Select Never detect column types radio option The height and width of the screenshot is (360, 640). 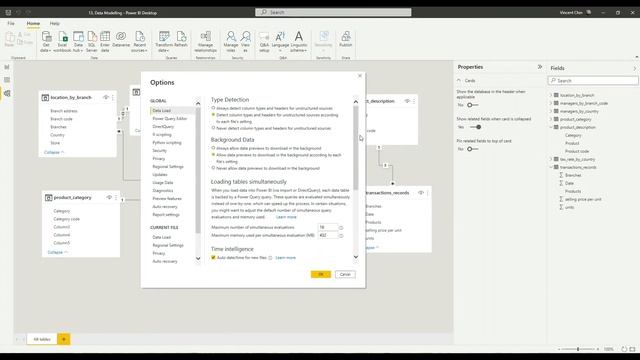[x=213, y=128]
